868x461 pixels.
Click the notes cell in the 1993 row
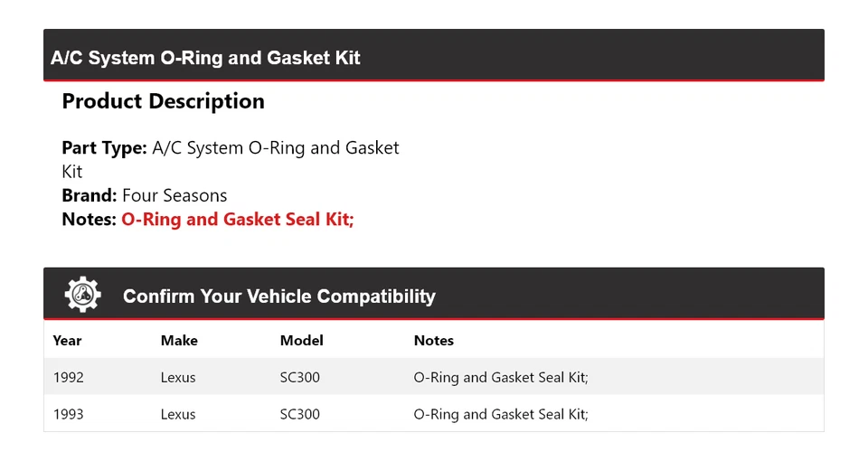[x=501, y=414]
